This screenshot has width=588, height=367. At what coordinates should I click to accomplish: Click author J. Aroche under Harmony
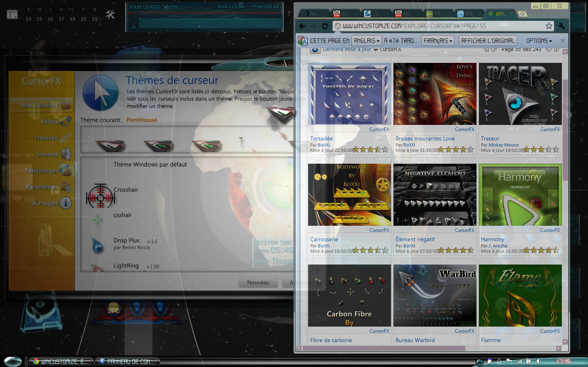coord(498,246)
